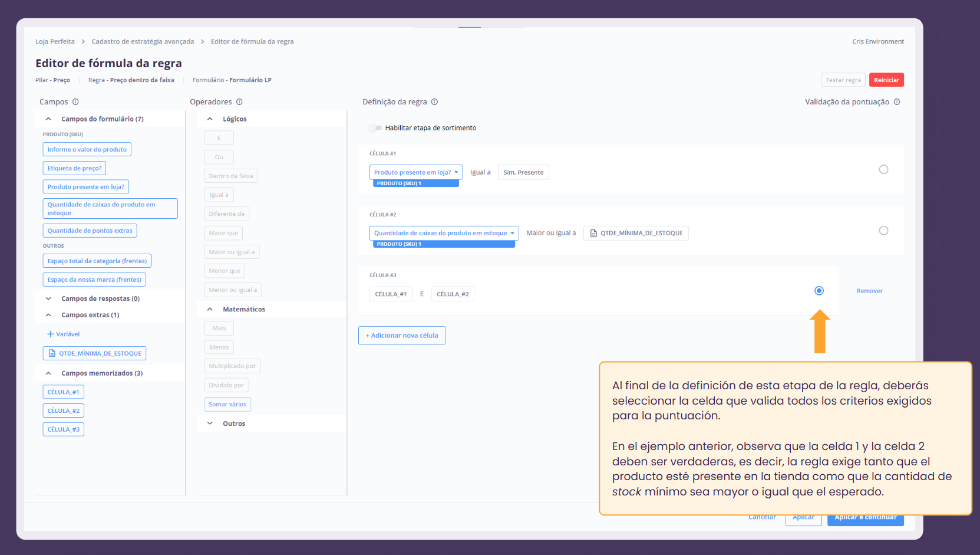Open Produto presente em loja? dropdown in cell 1

(x=416, y=172)
